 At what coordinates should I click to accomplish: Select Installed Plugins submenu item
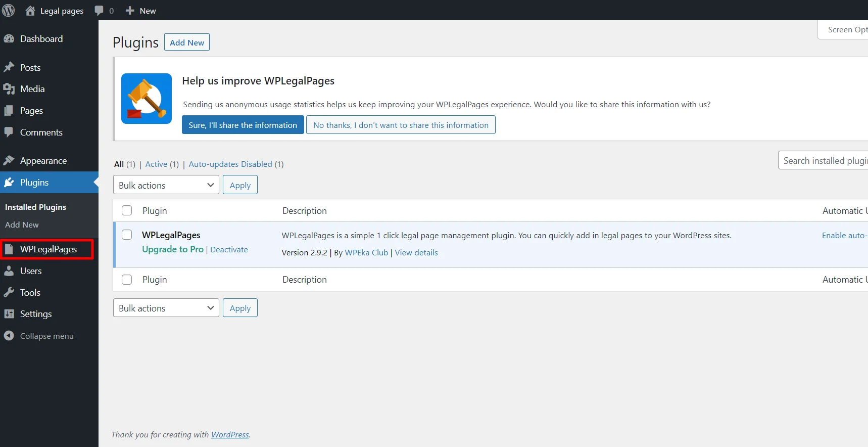[35, 207]
